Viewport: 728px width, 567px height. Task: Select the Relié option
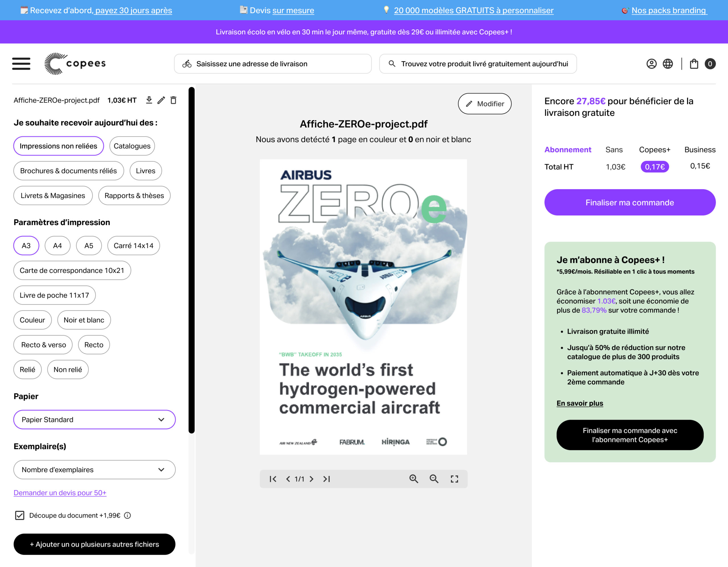27,370
